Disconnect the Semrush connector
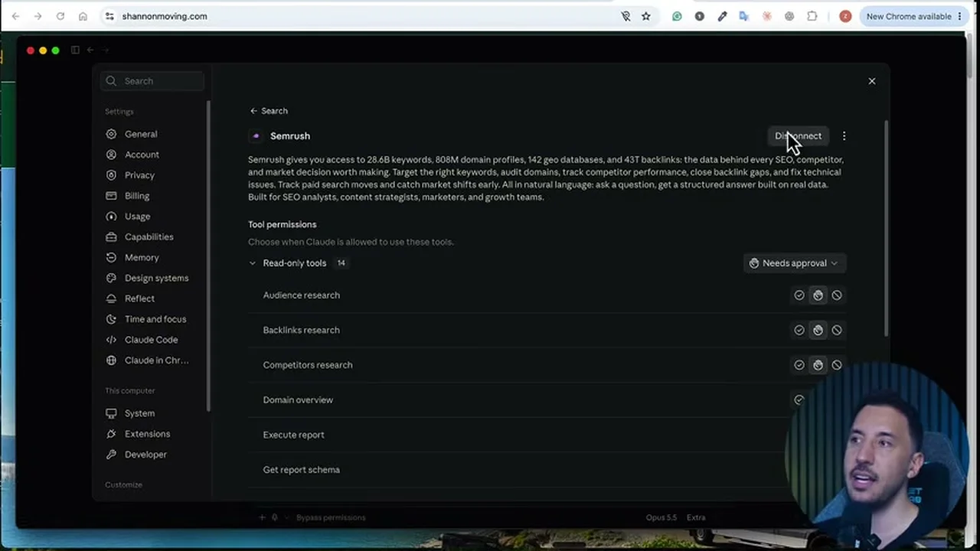 point(798,136)
